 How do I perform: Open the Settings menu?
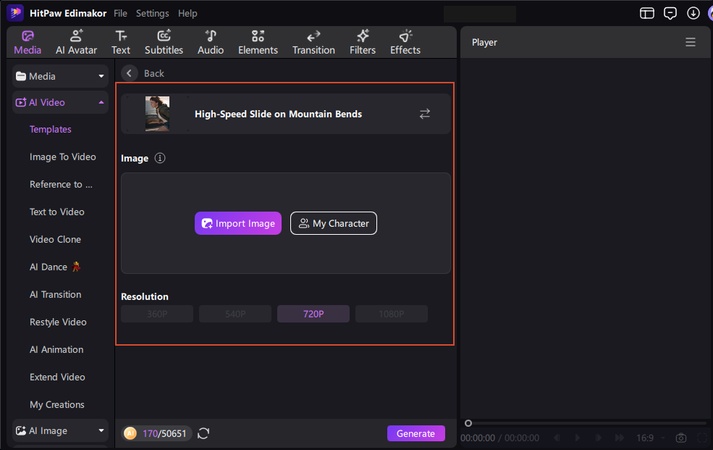click(152, 13)
